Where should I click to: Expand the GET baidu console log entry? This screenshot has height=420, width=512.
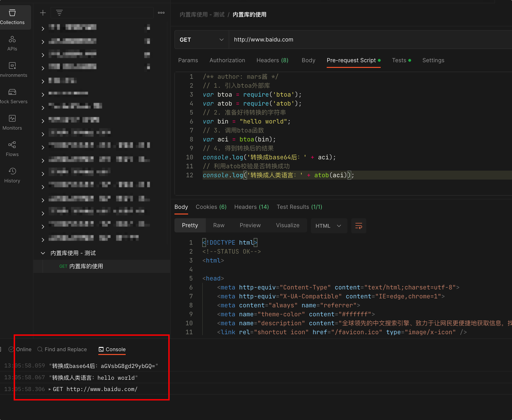click(x=50, y=389)
